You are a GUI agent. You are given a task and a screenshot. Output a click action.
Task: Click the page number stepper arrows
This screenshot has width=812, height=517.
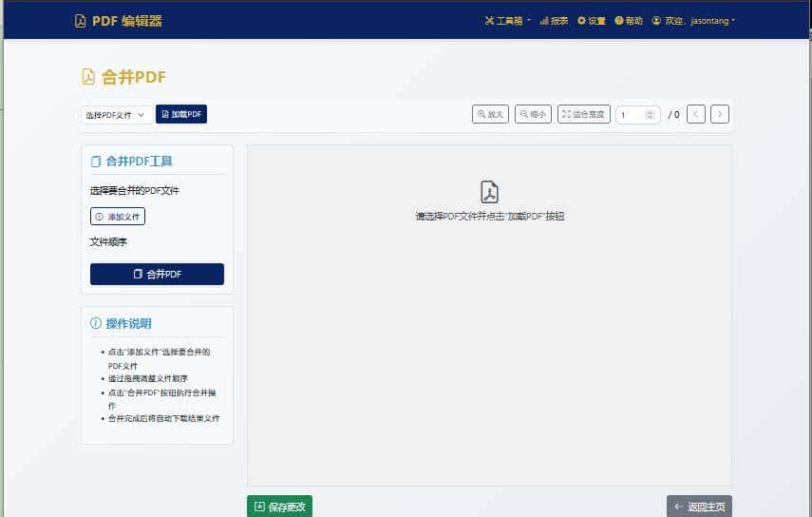(x=651, y=115)
